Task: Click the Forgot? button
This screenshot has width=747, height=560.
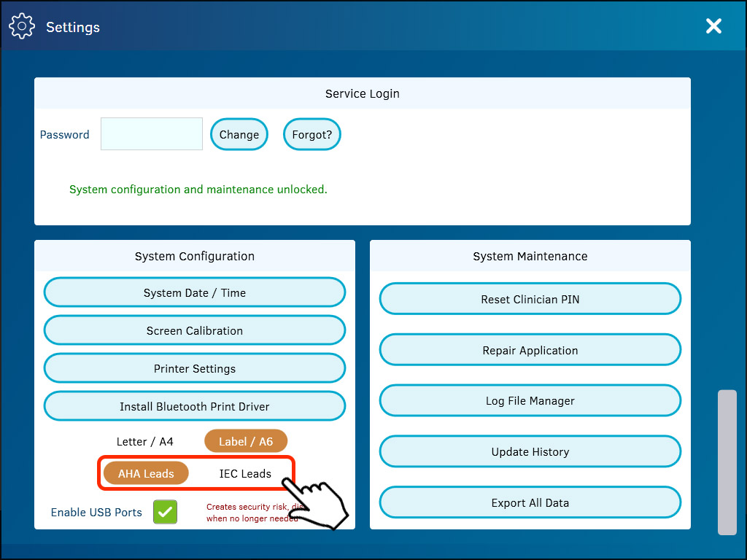Action: 311,135
